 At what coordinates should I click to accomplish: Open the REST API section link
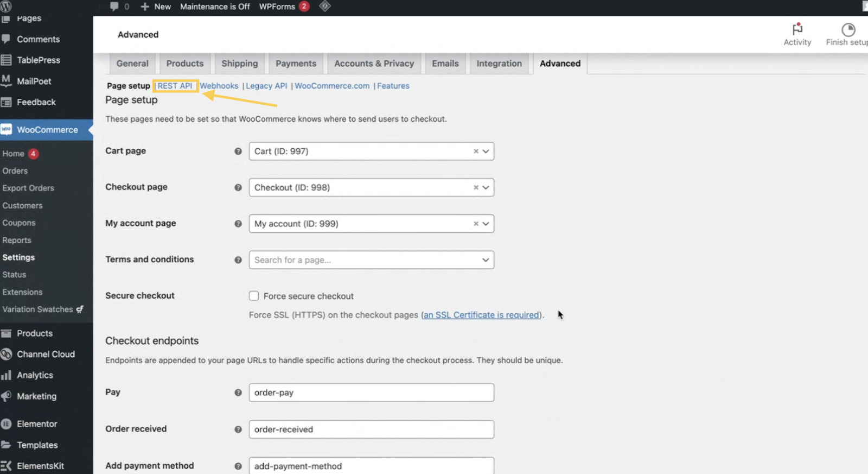175,86
